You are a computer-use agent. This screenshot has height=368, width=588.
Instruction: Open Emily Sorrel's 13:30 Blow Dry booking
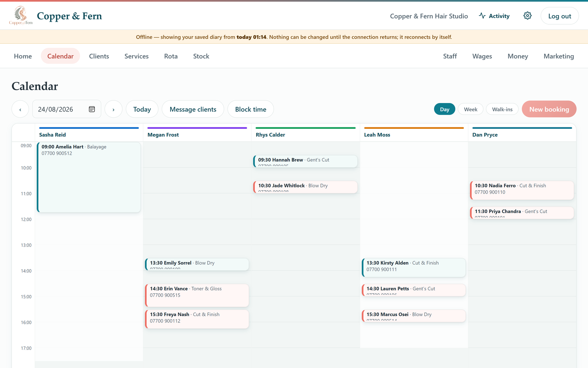[197, 264]
